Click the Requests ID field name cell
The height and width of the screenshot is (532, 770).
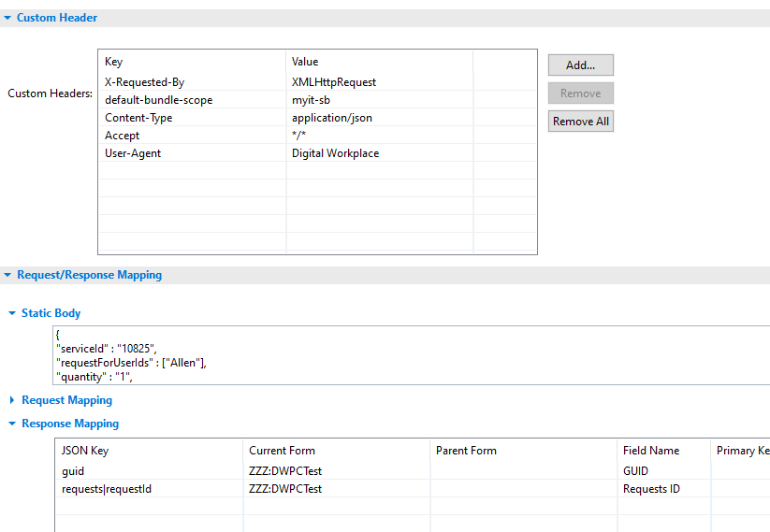point(651,489)
